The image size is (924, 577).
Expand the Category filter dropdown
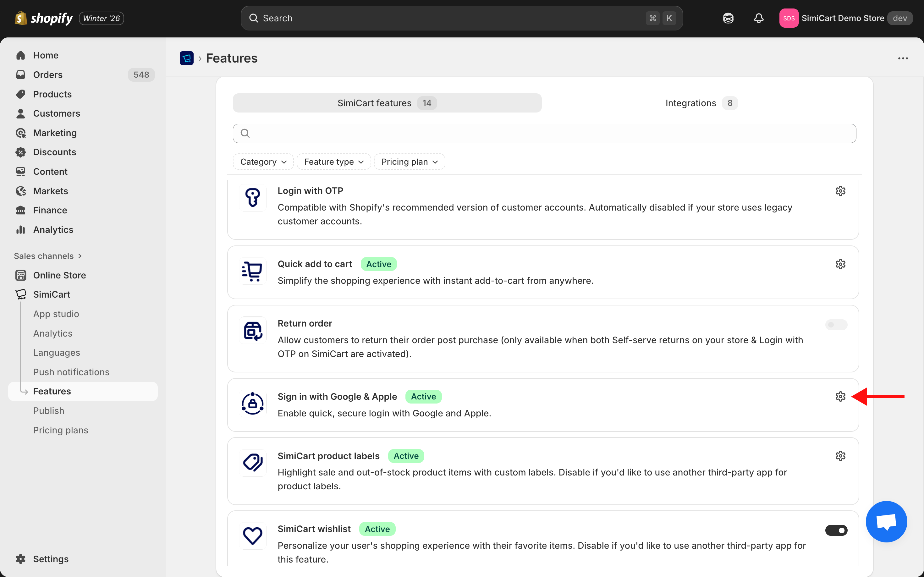263,162
